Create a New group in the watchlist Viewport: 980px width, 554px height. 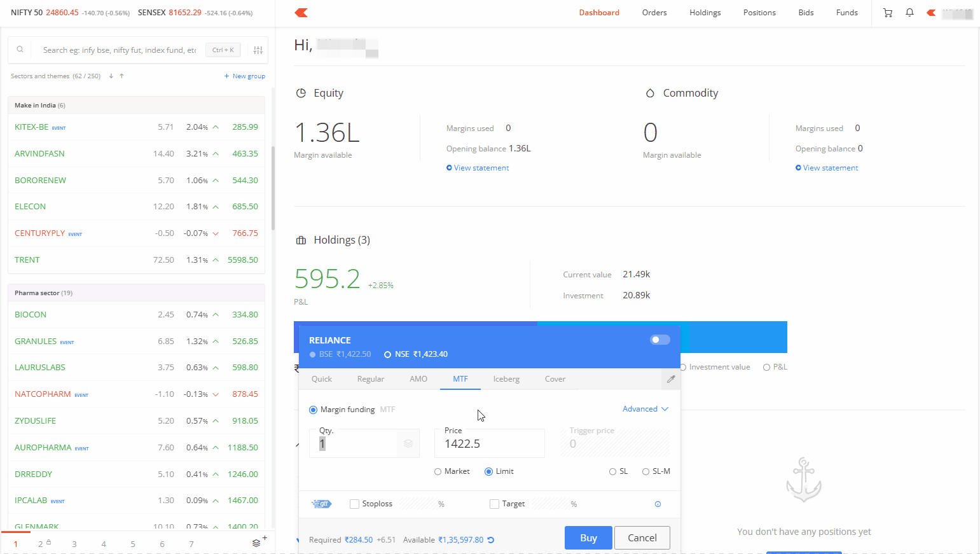pyautogui.click(x=244, y=76)
